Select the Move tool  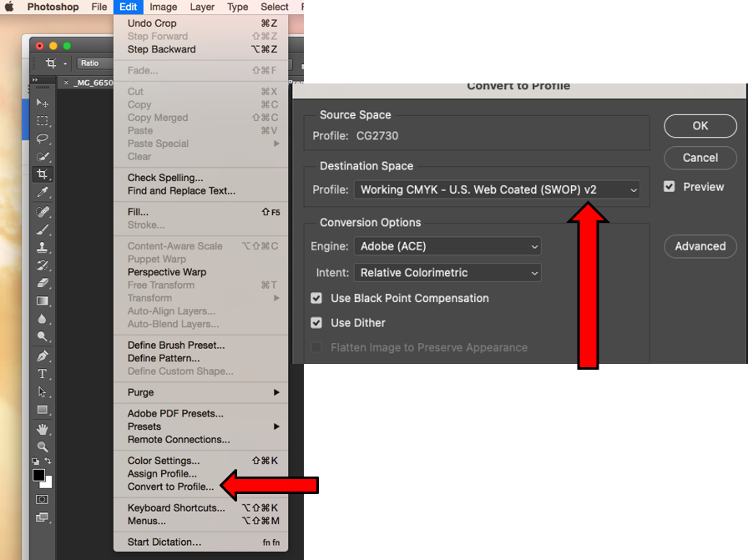tap(42, 103)
